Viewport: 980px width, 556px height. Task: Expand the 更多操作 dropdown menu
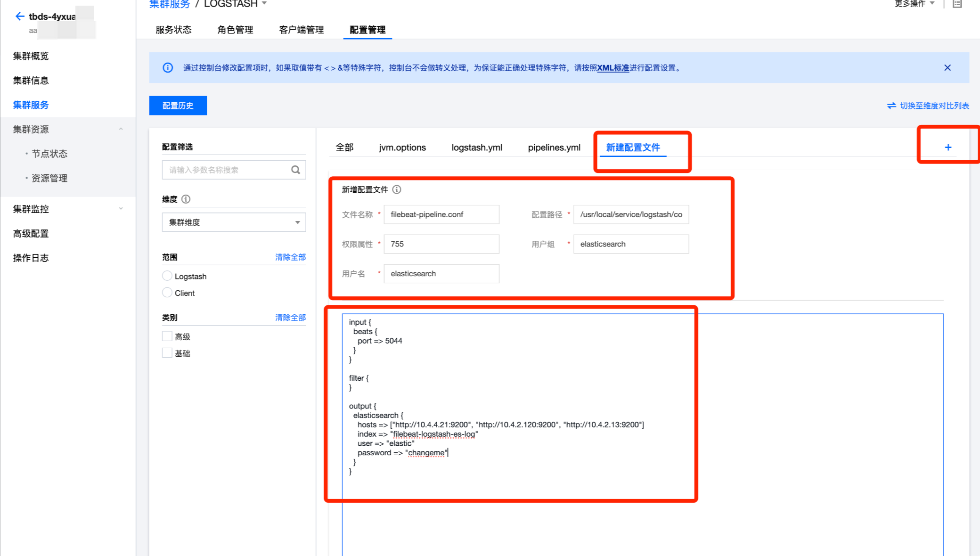pyautogui.click(x=914, y=4)
